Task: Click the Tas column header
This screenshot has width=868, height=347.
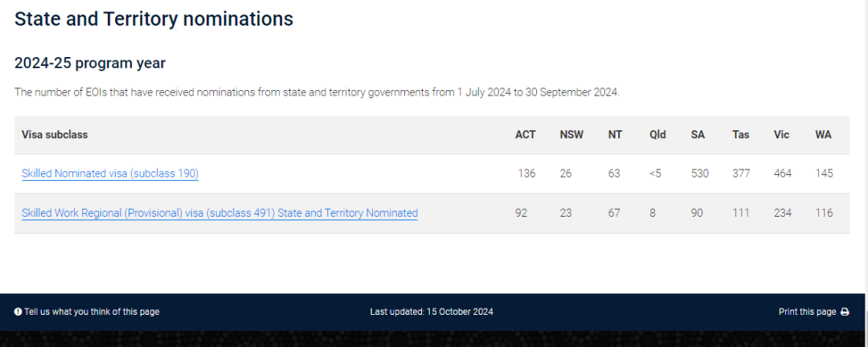Action: (741, 134)
